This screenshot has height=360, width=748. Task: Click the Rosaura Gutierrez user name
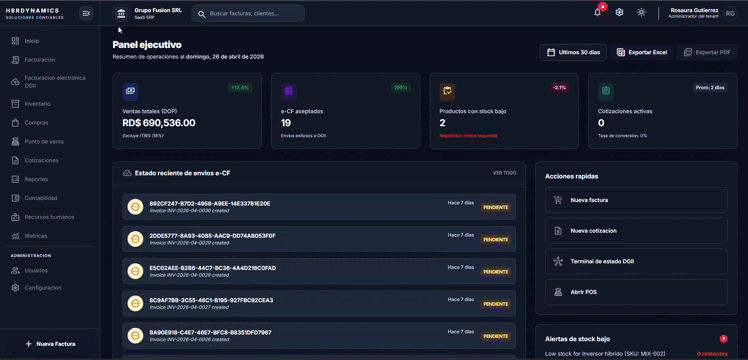(x=695, y=10)
